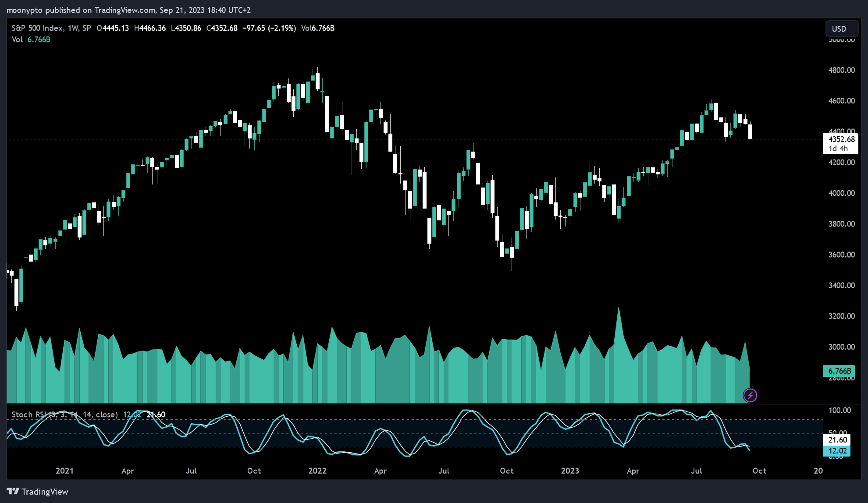
Task: Click the Stoch RSI value tag 21.60
Action: point(837,440)
